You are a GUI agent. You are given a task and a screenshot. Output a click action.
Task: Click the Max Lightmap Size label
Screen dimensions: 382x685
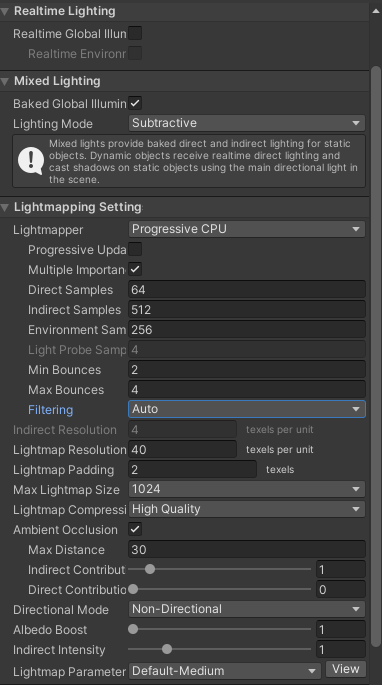click(66, 490)
